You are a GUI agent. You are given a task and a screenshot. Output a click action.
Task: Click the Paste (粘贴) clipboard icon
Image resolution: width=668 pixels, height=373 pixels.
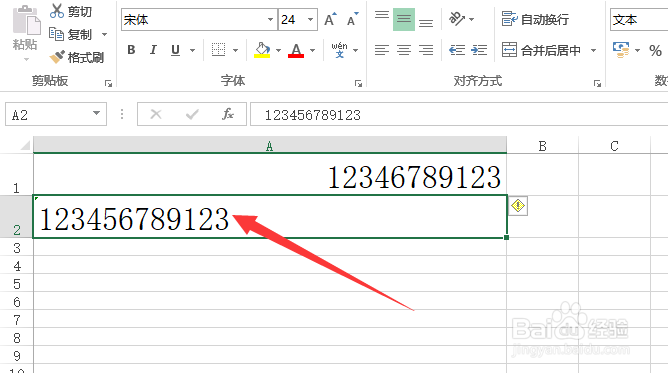26,20
